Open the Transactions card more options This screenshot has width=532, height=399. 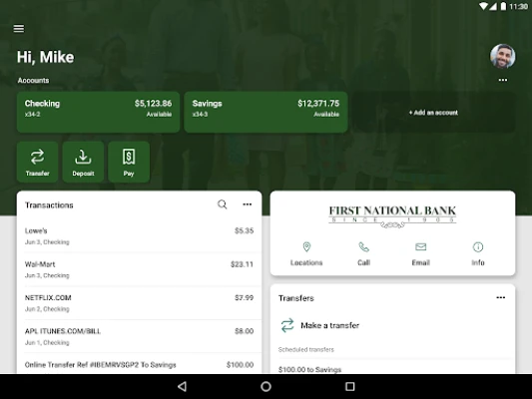pyautogui.click(x=247, y=204)
